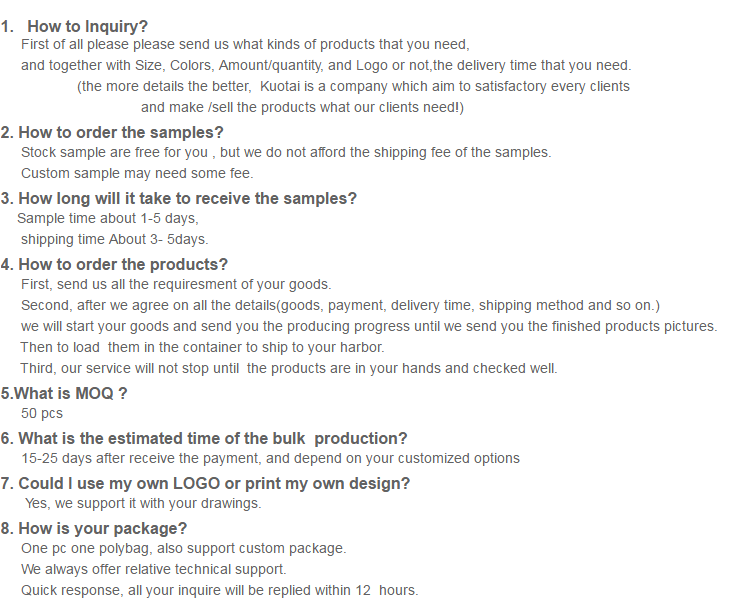Click the 'One pc one polybag' line
This screenshot has height=610, width=730.
tap(183, 548)
